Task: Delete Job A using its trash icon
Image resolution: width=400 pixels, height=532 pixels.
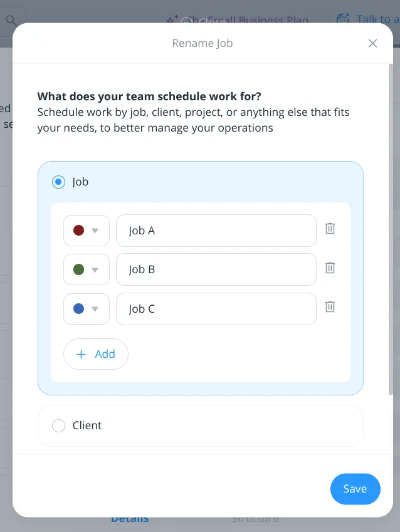Action: click(330, 228)
